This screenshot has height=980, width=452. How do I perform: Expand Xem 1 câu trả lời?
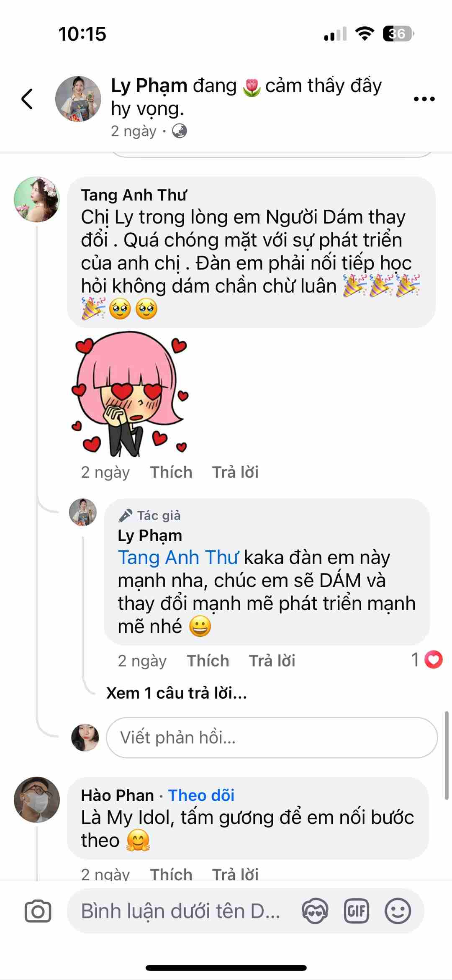(x=177, y=693)
